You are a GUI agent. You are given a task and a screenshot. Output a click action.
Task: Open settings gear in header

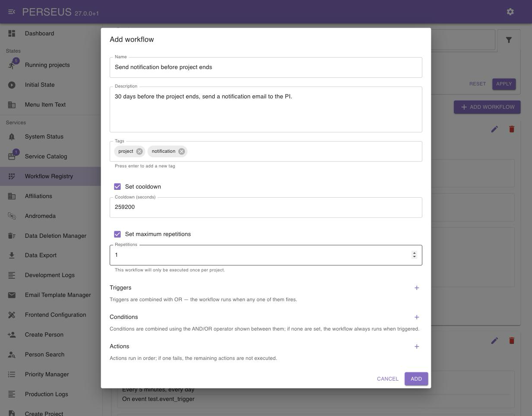[510, 12]
